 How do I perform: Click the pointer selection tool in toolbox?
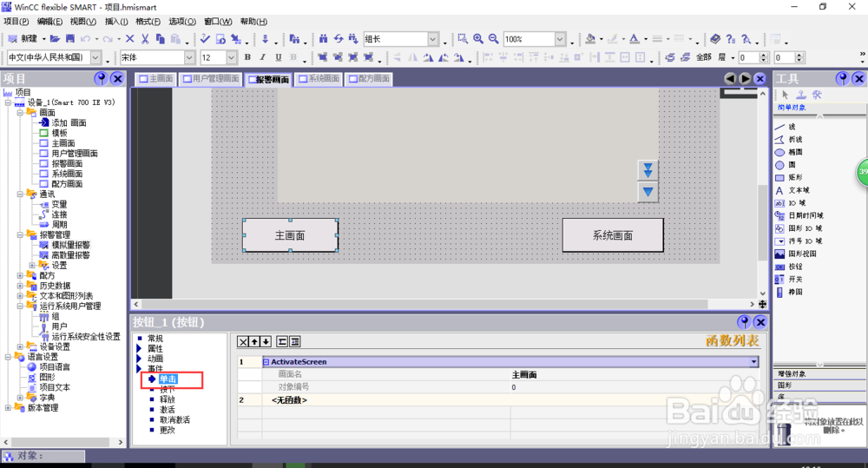click(x=785, y=95)
